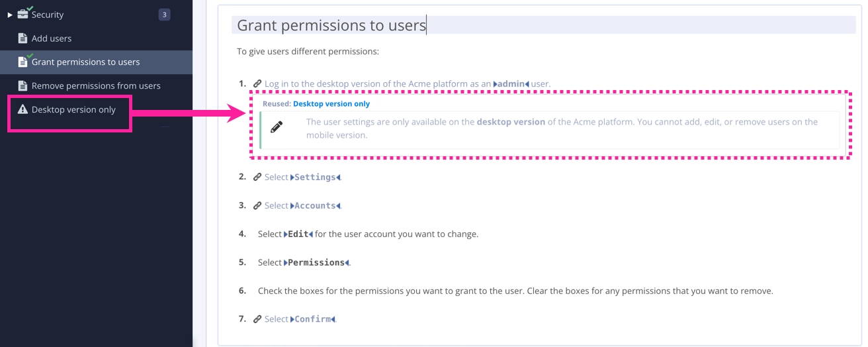Click the 'Check the boxes for the permissions' step text

(515, 291)
